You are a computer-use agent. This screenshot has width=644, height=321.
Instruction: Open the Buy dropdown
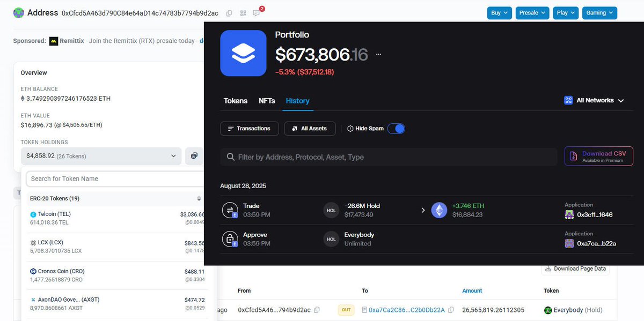499,13
